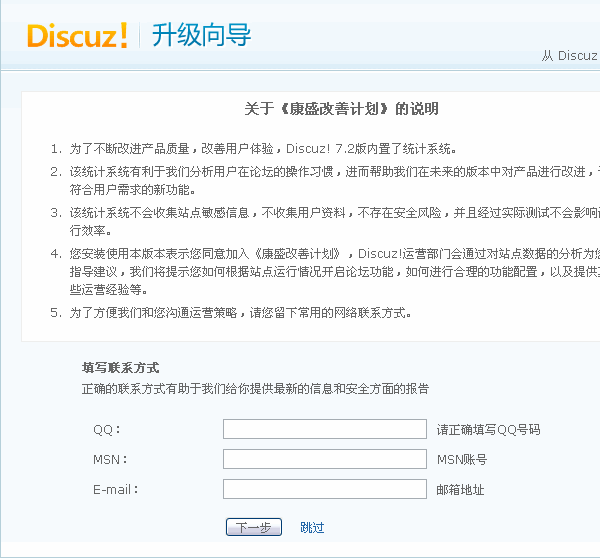Screen dimensions: 600x560
Task: Click the E-mail: field label
Action: click(115, 490)
